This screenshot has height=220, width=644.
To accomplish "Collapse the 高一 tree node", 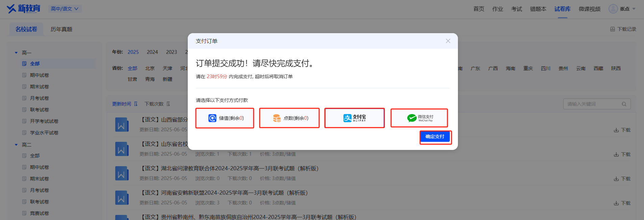I will (x=16, y=53).
